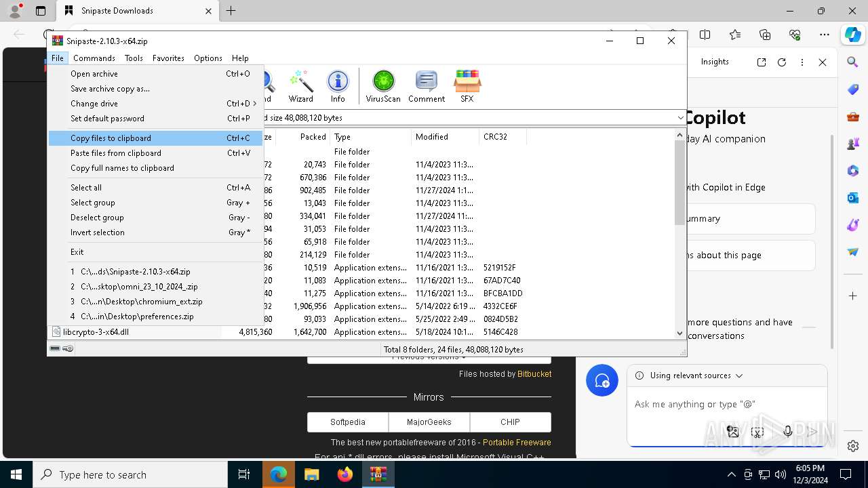Sort by Packed column header
The width and height of the screenshot is (868, 488).
pos(303,137)
